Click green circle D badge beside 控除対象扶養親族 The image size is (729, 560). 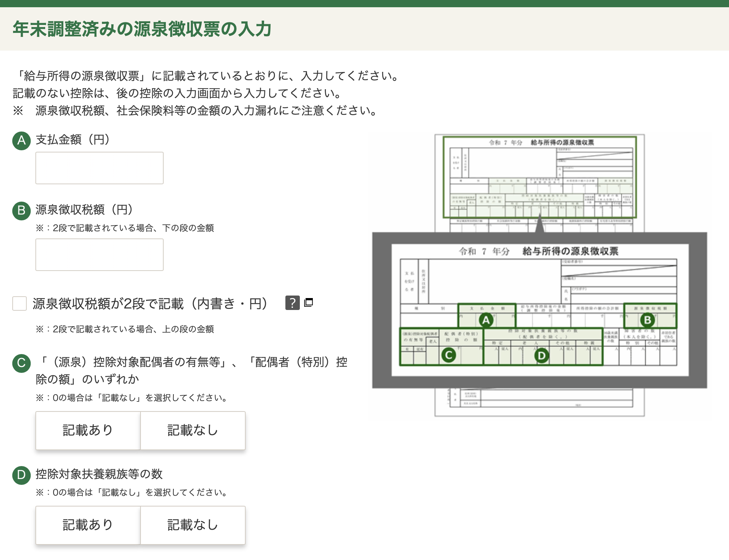[x=21, y=475]
